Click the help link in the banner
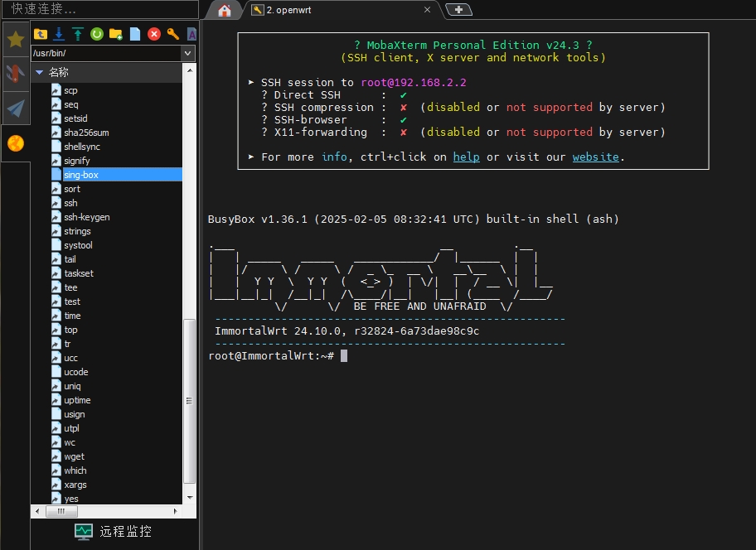Screen dimensions: 756x550 click(x=466, y=157)
